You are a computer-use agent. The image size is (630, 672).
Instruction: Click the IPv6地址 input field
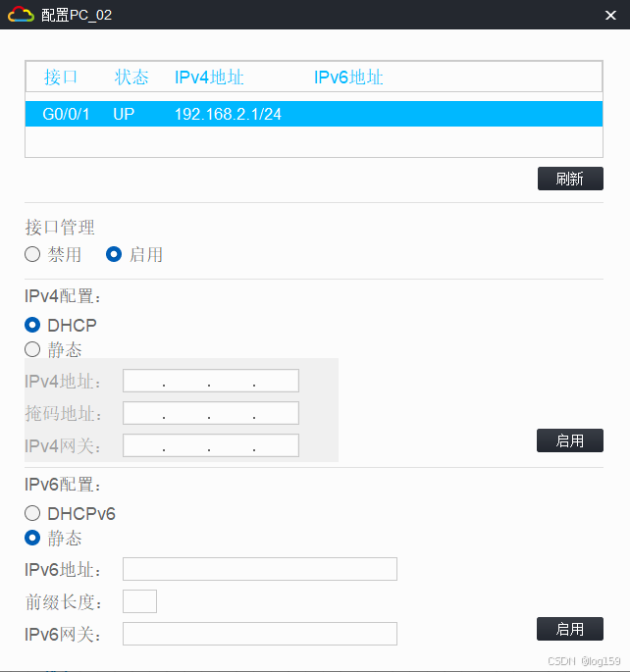point(260,569)
